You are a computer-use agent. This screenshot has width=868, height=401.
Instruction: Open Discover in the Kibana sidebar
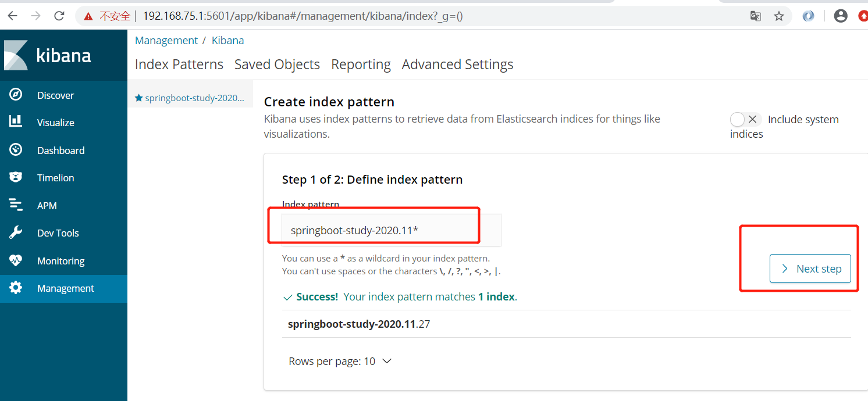pyautogui.click(x=55, y=95)
